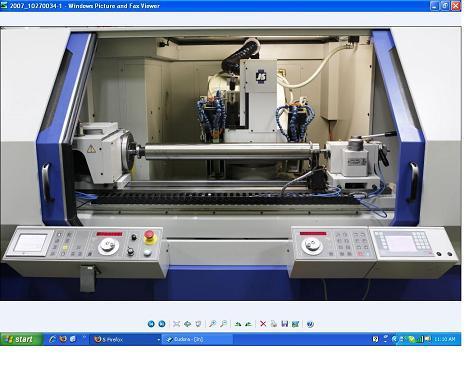Save a copy of the picture
The image size is (469, 368).
point(285,324)
